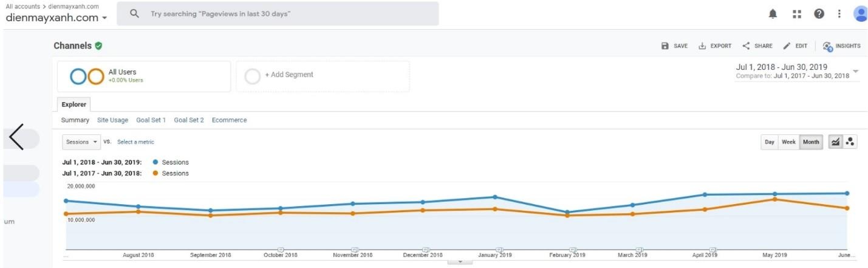Screen dimensions: 868x268
Task: Click the user account avatar
Action: tap(860, 14)
